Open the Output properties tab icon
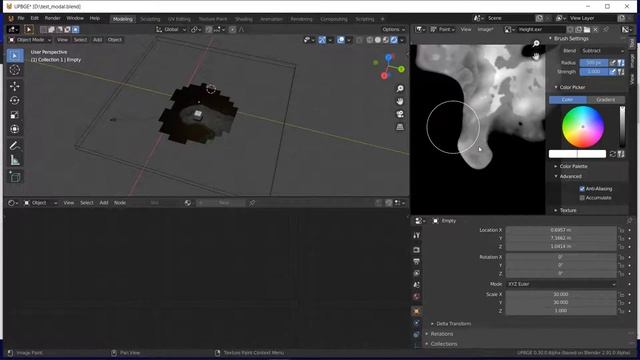This screenshot has width=640, height=360. (416, 261)
